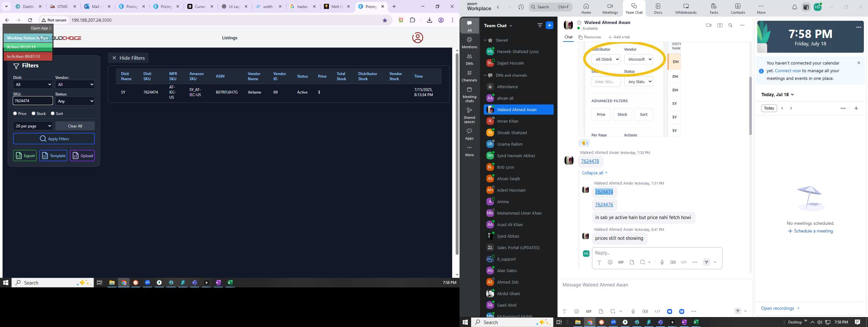Click Upload button
The height and width of the screenshot is (327, 868).
coord(82,156)
